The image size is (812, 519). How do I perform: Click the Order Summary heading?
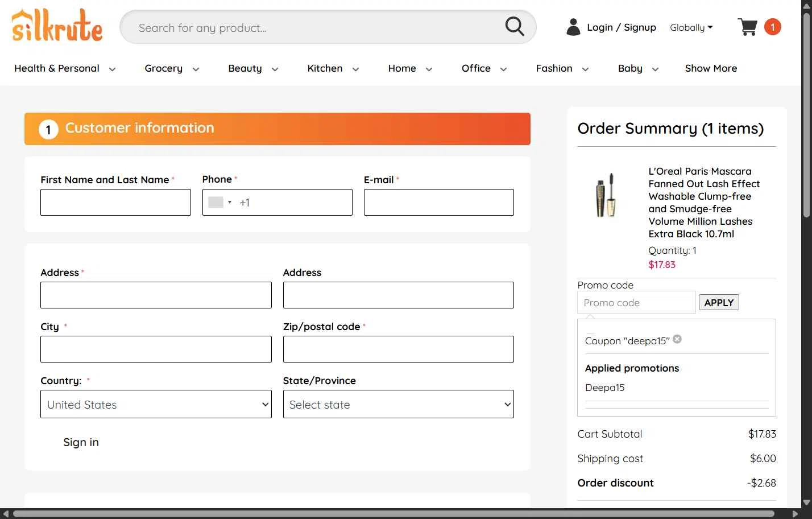[670, 129]
